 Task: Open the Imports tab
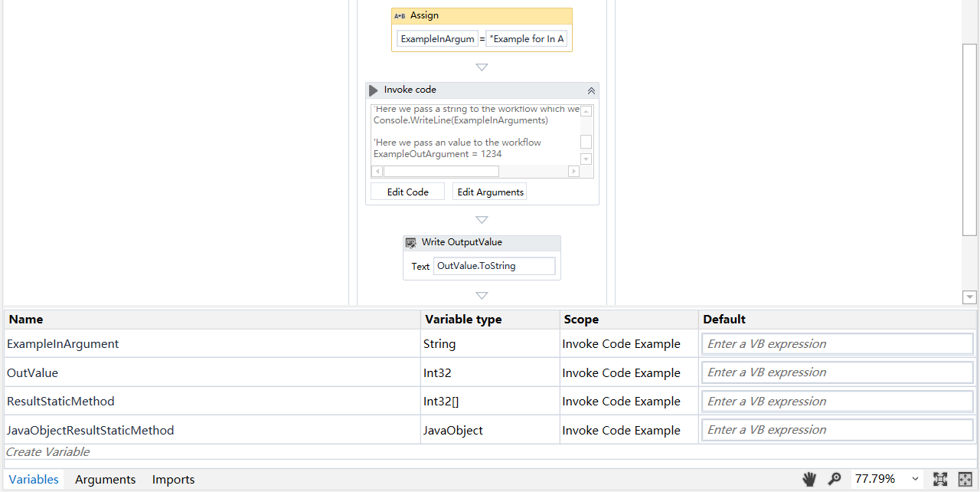tap(173, 479)
